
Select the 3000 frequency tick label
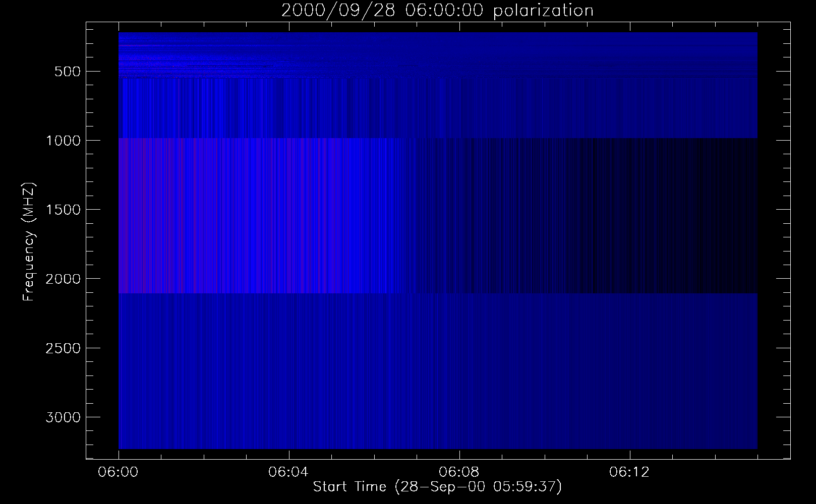63,417
